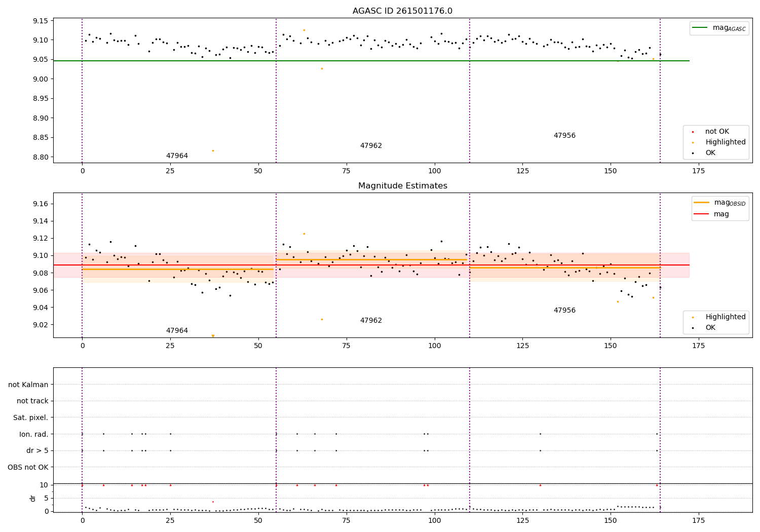
Task: Click the 'not Kalman' row label
Action: pyautogui.click(x=28, y=385)
